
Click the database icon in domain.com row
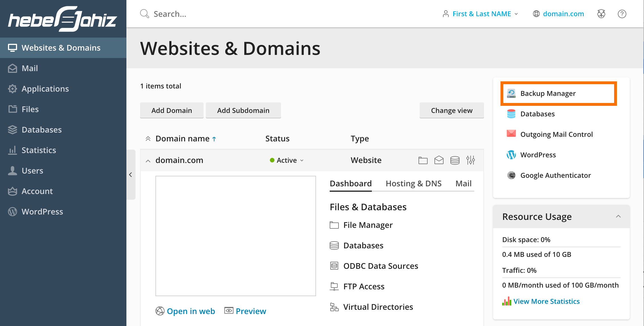point(455,160)
